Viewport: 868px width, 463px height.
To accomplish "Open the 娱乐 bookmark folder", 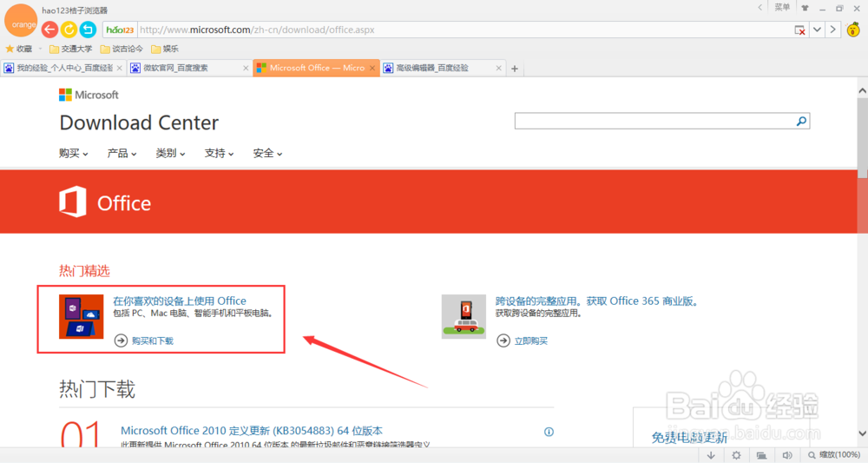I will (165, 49).
